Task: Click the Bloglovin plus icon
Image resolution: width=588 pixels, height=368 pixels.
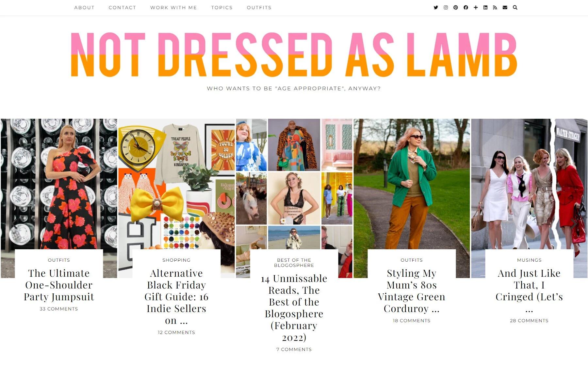Action: 476,8
